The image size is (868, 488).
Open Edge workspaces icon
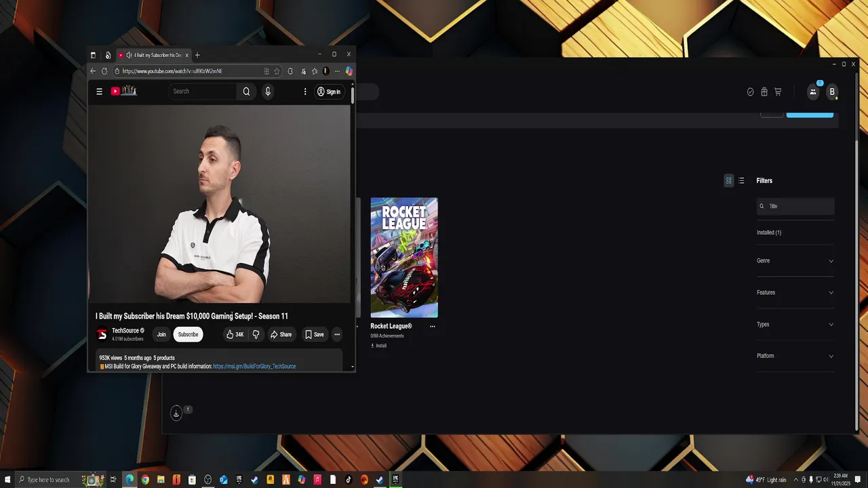[108, 55]
